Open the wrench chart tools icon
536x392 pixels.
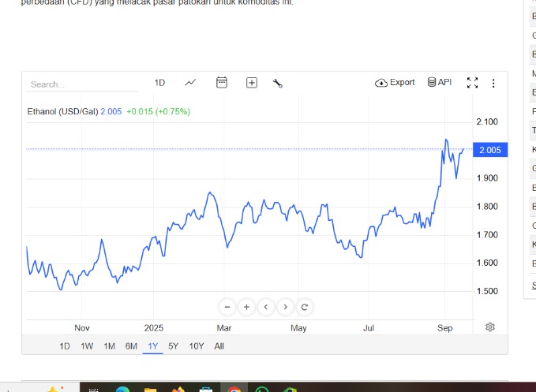coord(278,84)
